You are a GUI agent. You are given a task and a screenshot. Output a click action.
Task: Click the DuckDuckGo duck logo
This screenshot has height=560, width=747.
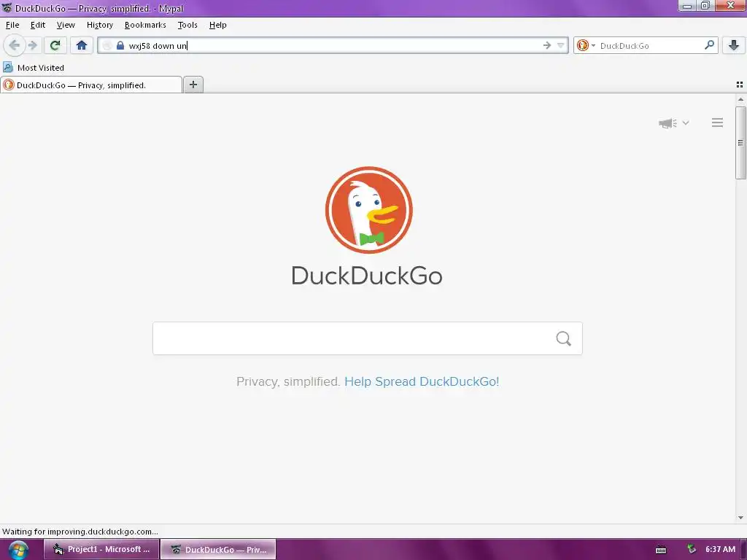pyautogui.click(x=368, y=210)
